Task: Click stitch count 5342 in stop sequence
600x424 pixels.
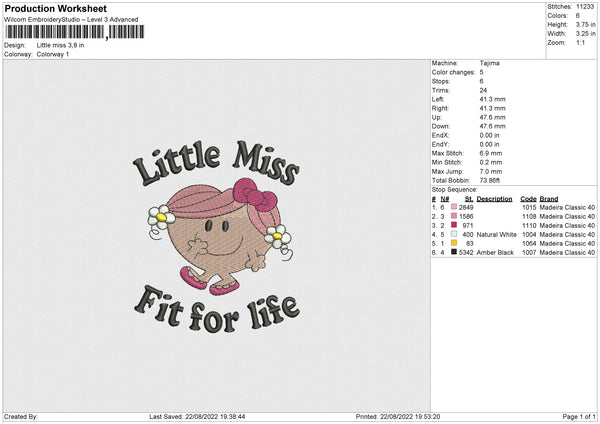Action: tap(466, 253)
